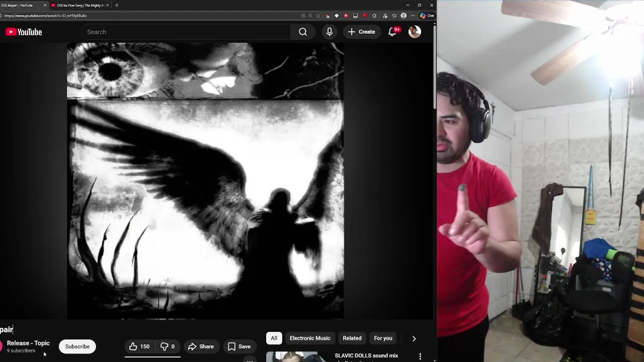Screen dimensions: 644x362
Task: Open SLAVIC DOLLS sound mix video
Action: pyautogui.click(x=366, y=356)
